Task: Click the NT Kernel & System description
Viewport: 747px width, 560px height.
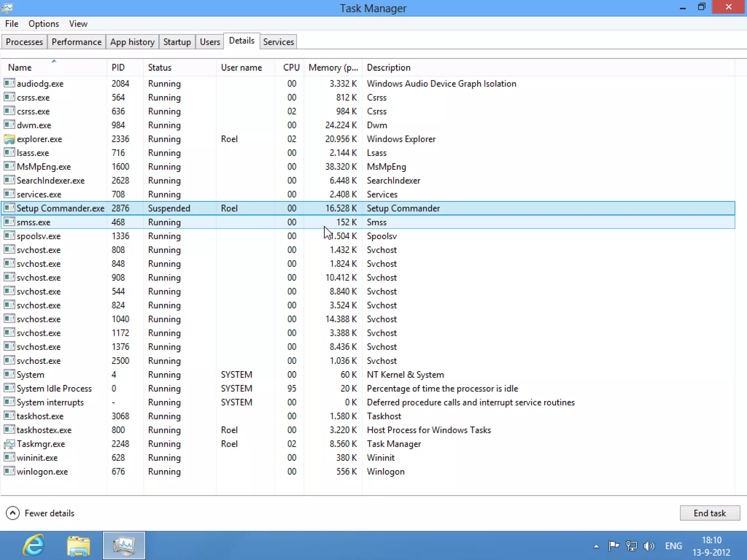Action: (x=405, y=374)
